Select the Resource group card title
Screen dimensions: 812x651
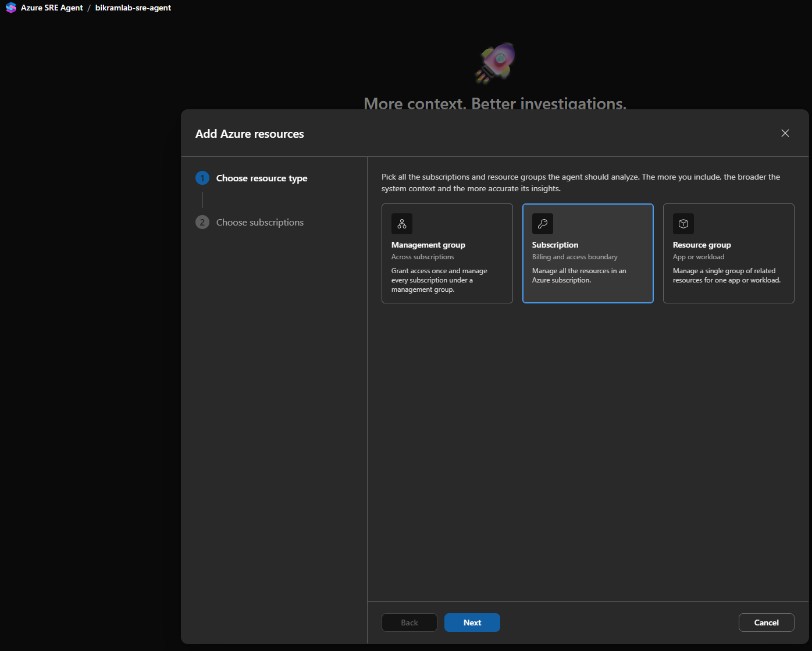701,245
